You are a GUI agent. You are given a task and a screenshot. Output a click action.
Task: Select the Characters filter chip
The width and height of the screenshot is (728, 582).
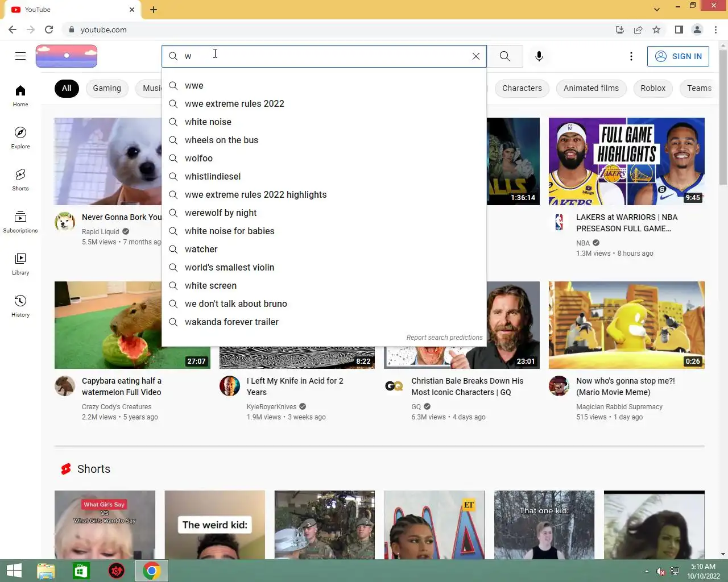click(x=522, y=88)
